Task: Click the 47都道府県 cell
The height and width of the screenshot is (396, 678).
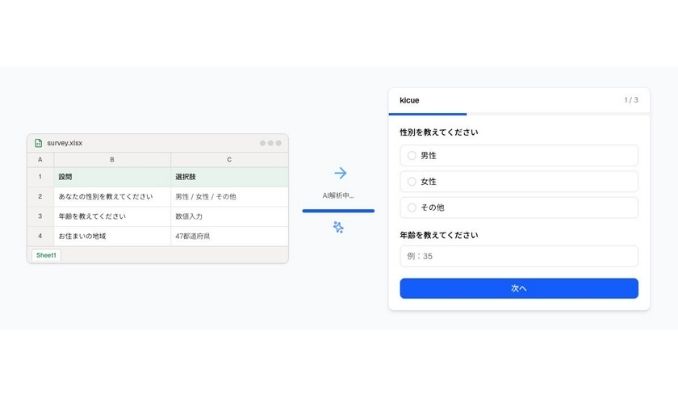Action: [229, 236]
